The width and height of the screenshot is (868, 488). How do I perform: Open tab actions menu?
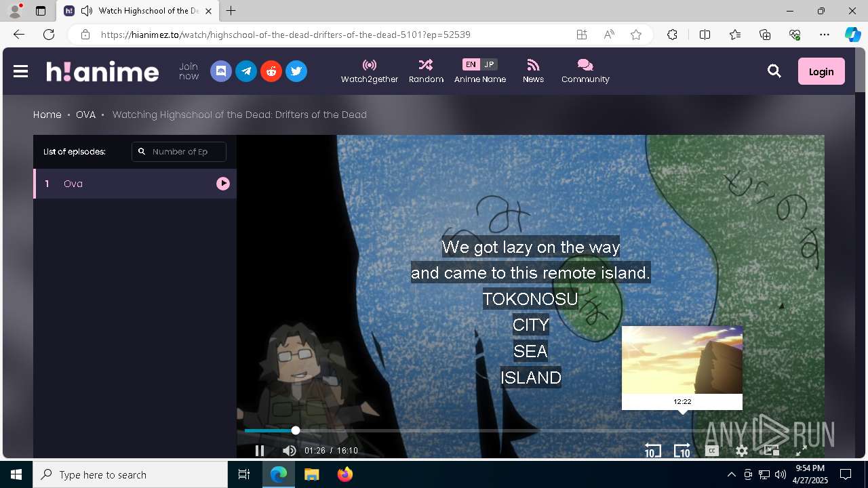41,11
